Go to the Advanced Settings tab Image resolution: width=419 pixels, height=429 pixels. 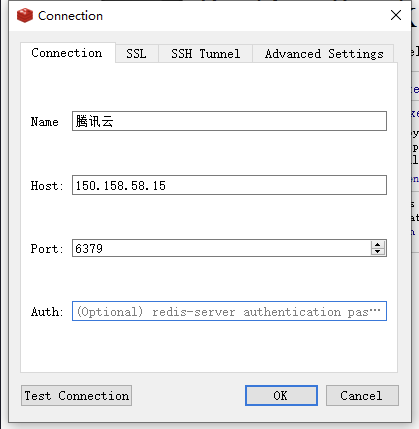(x=324, y=53)
